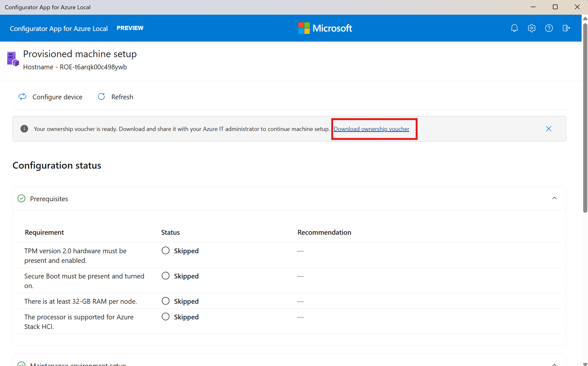Click the Refresh circular arrow icon

[101, 96]
